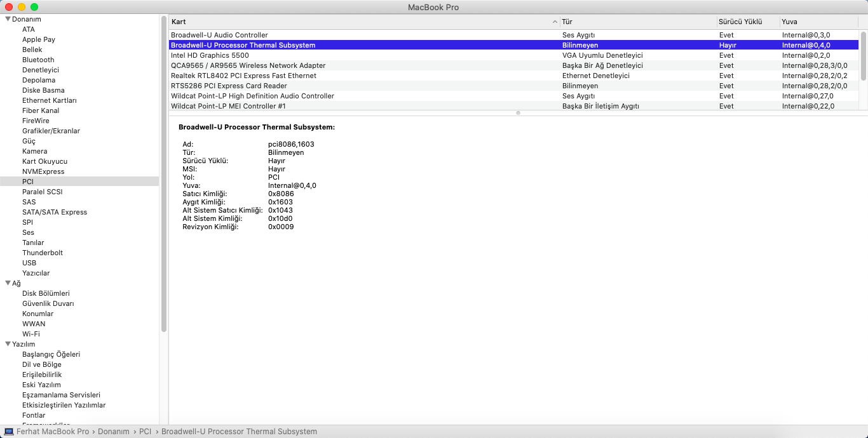Select the Intel HD Graphics 5500 row

[x=210, y=55]
